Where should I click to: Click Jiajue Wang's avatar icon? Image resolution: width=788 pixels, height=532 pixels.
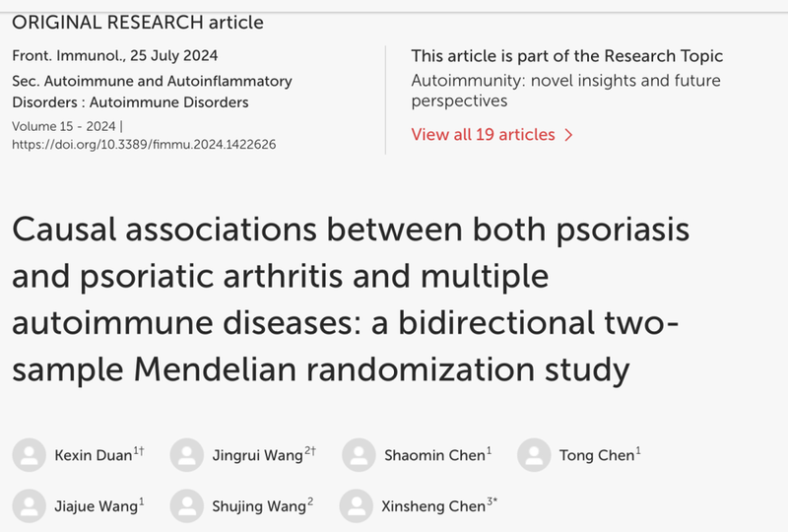[30, 506]
